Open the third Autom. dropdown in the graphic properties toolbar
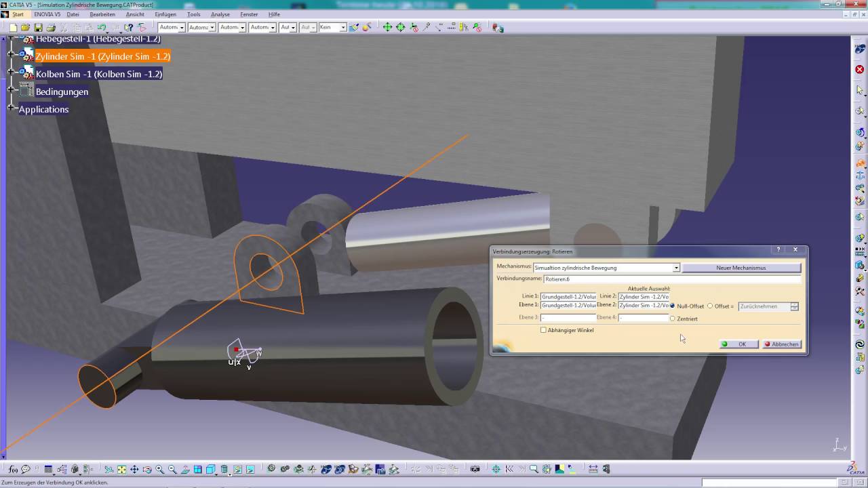Viewport: 868px width, 488px height. [x=242, y=28]
